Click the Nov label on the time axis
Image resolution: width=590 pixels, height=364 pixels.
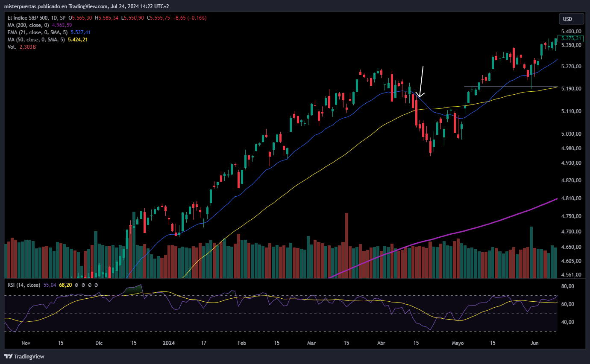click(26, 343)
